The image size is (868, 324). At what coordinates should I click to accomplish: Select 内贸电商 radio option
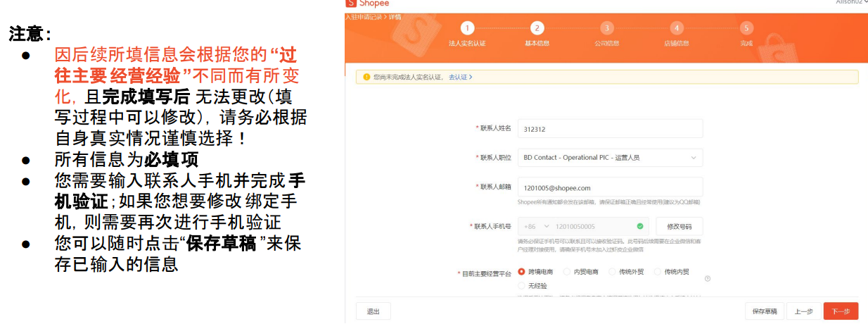567,272
